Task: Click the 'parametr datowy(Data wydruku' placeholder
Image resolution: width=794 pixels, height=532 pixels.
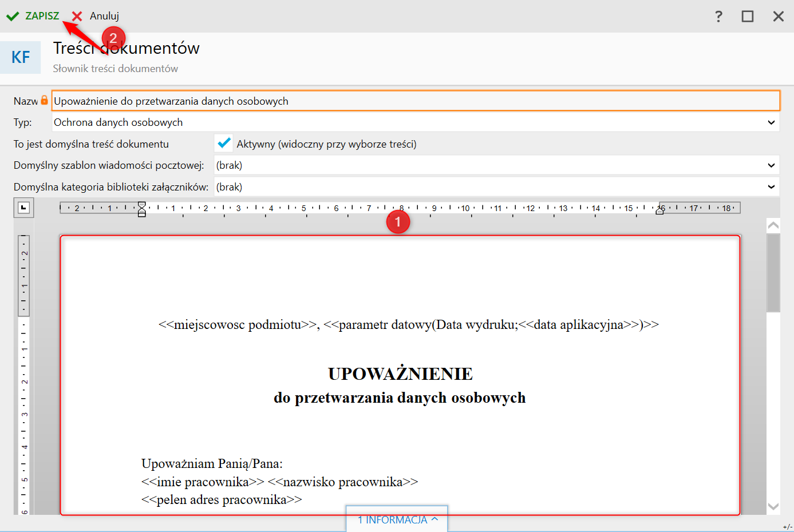Action: tap(421, 324)
